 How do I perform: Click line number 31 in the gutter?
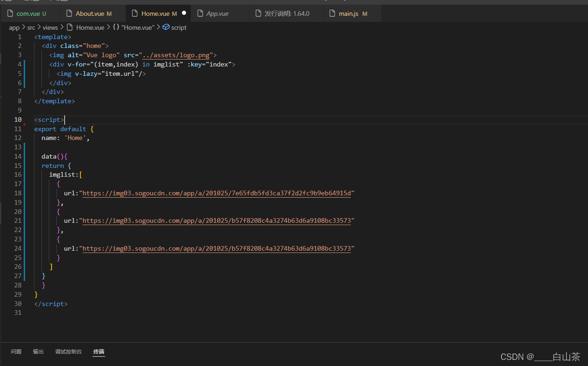pyautogui.click(x=18, y=313)
